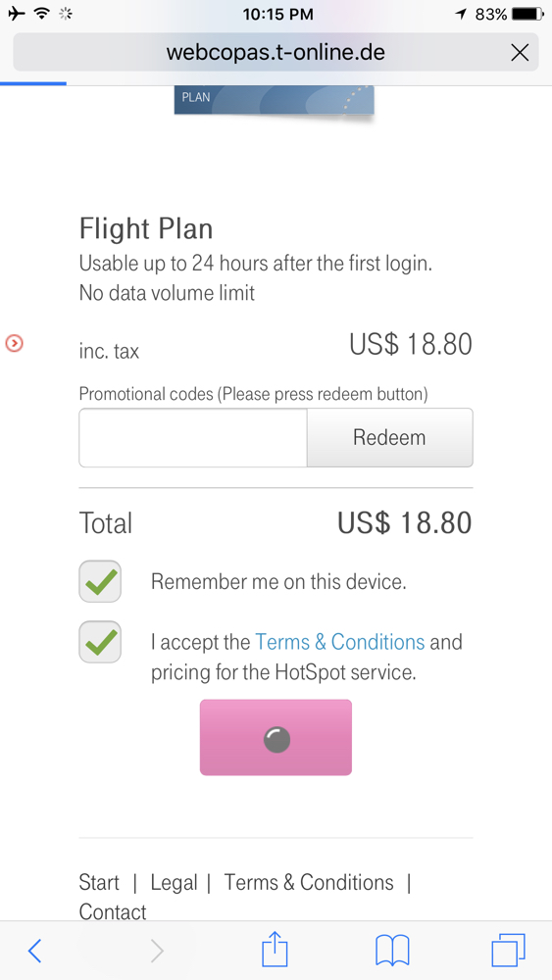Open the bookmarks book icon
552x980 pixels.
[392, 951]
